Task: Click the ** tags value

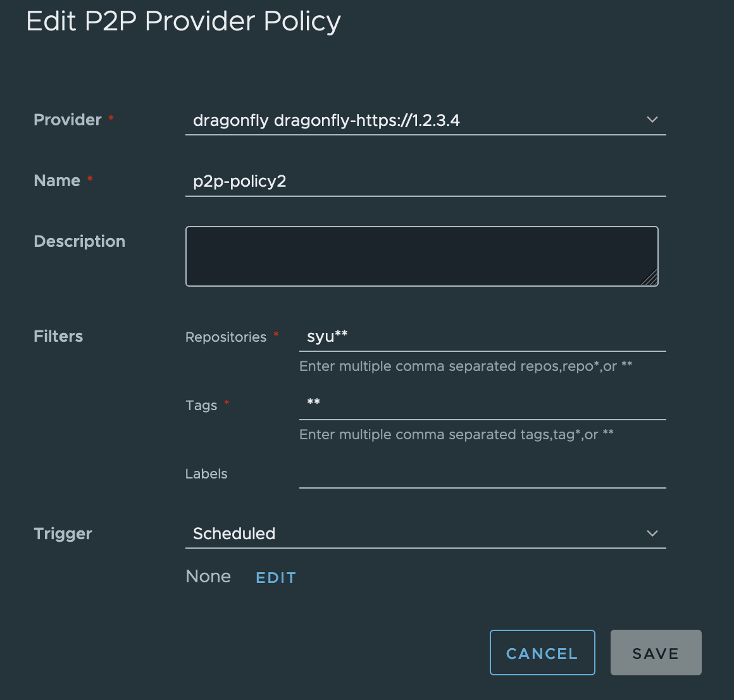Action: click(x=313, y=404)
